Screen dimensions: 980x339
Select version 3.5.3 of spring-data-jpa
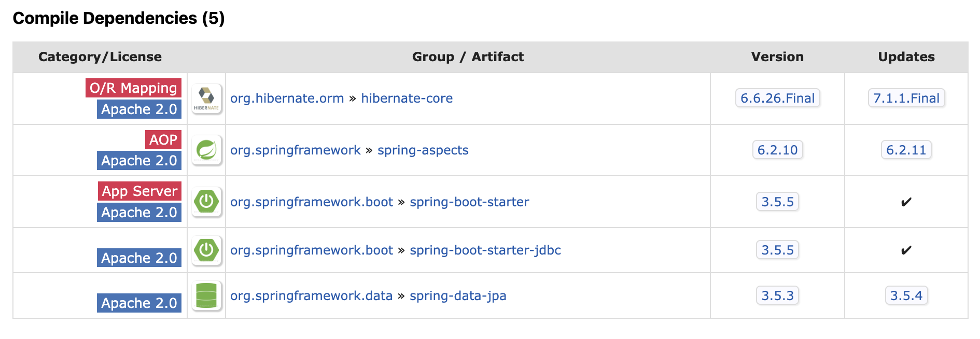pos(777,295)
